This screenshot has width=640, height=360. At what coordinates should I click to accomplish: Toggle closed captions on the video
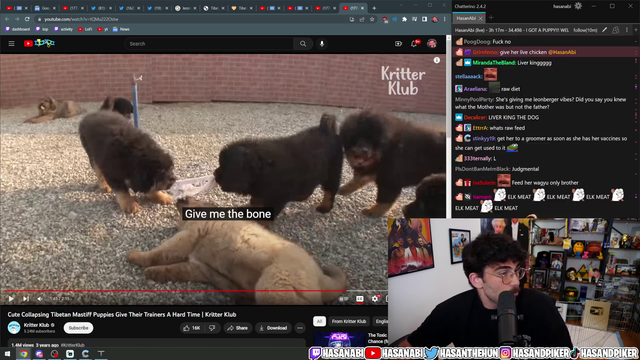coord(360,299)
